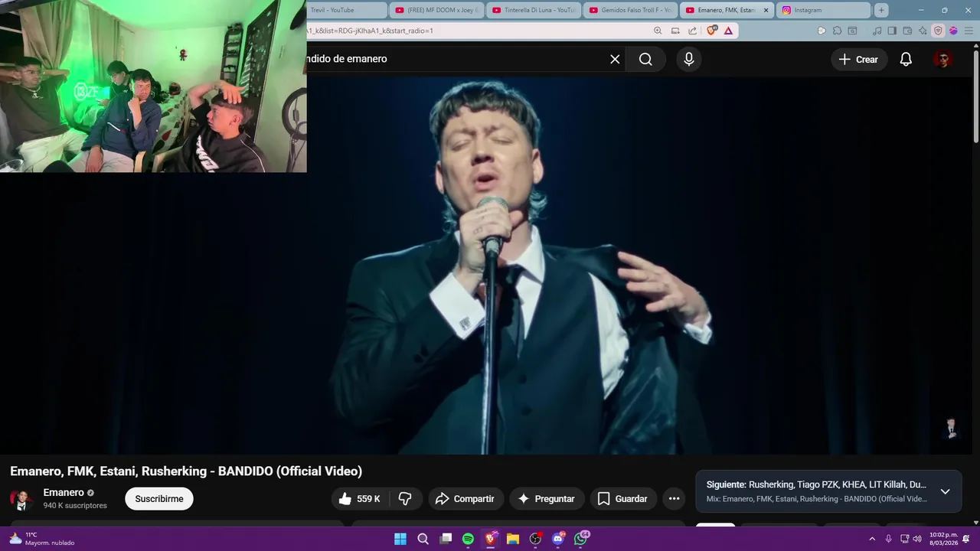This screenshot has width=980, height=551.
Task: Like the BANDIDO video
Action: click(x=361, y=499)
